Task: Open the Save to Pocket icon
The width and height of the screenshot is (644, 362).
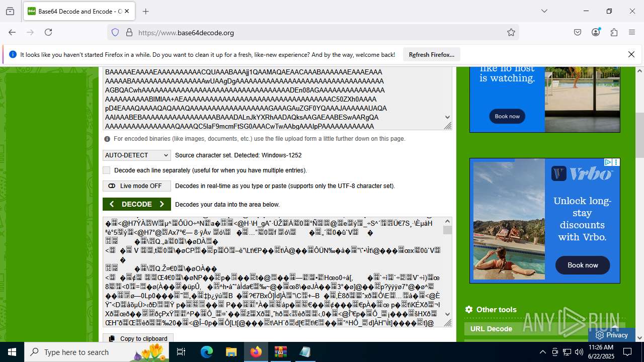Action: (578, 32)
